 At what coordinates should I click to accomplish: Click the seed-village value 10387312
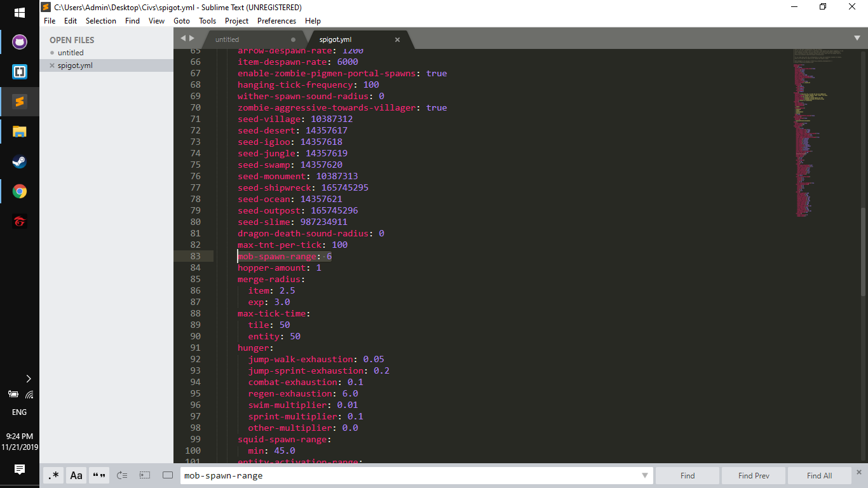coord(332,119)
